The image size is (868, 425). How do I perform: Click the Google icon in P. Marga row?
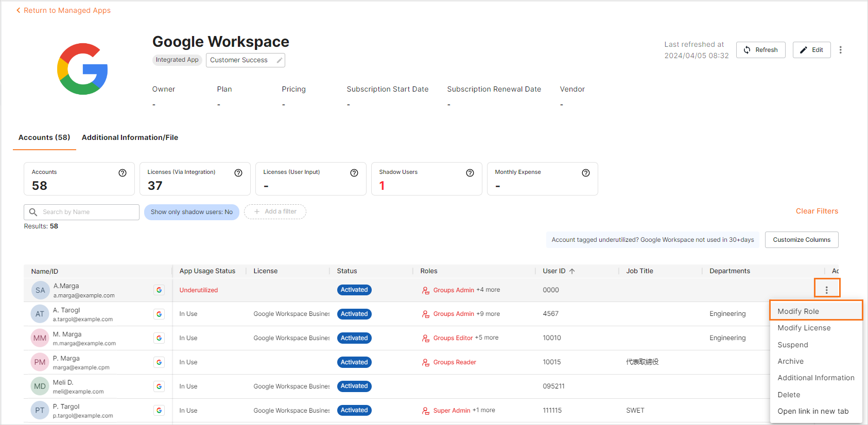pos(159,362)
